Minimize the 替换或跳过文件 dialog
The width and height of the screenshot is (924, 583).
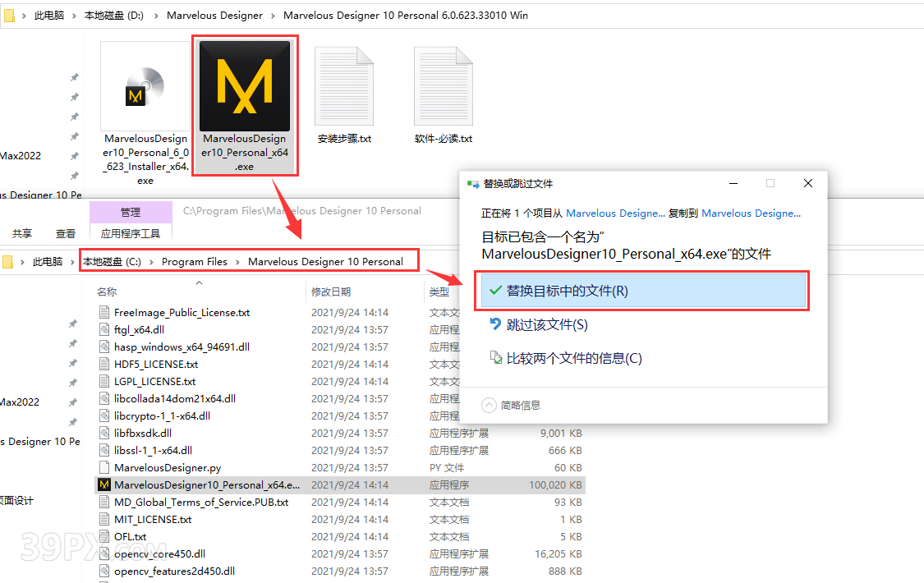733,183
